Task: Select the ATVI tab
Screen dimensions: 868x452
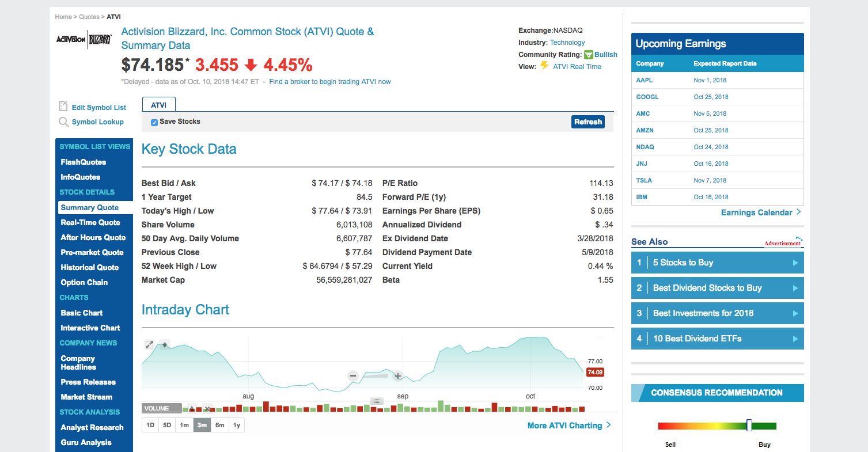Action: point(158,105)
